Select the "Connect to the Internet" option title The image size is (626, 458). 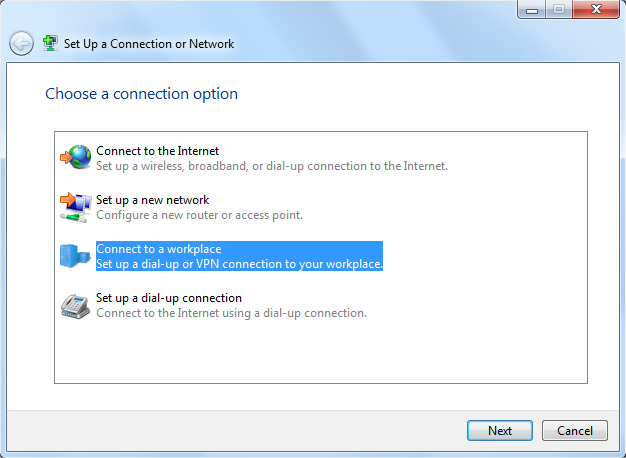coord(157,151)
